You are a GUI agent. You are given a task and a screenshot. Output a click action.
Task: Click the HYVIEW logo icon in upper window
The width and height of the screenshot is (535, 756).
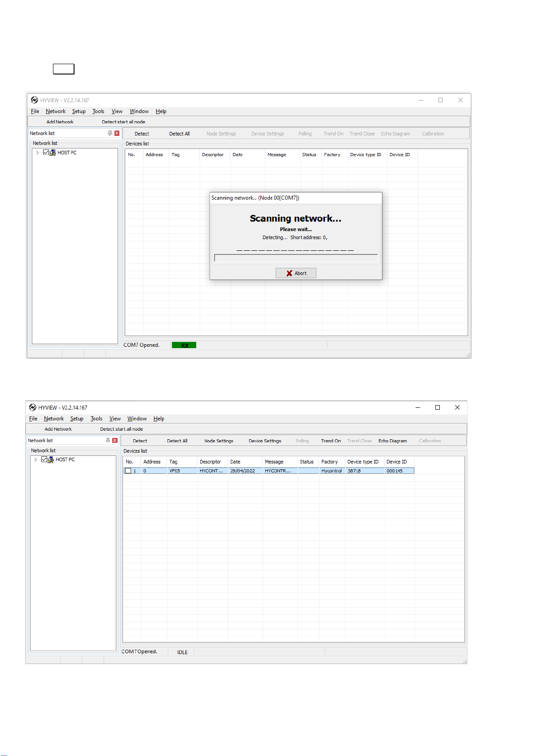click(x=34, y=100)
